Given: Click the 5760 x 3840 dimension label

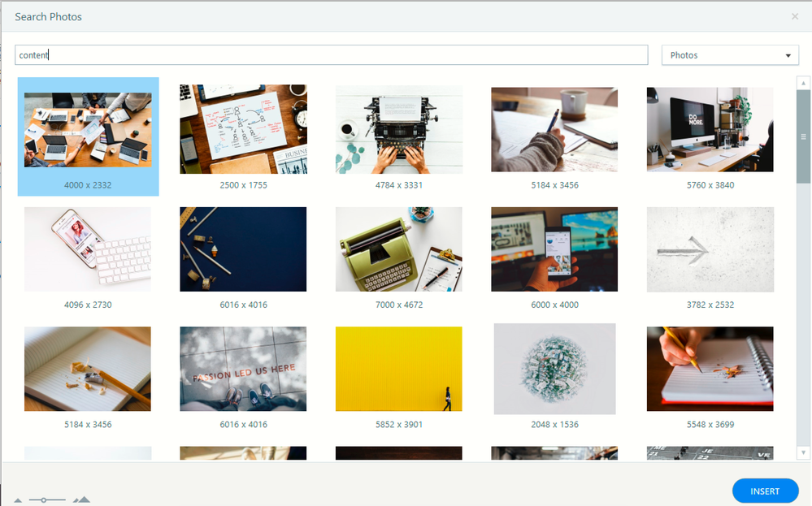Looking at the screenshot, I should (710, 185).
